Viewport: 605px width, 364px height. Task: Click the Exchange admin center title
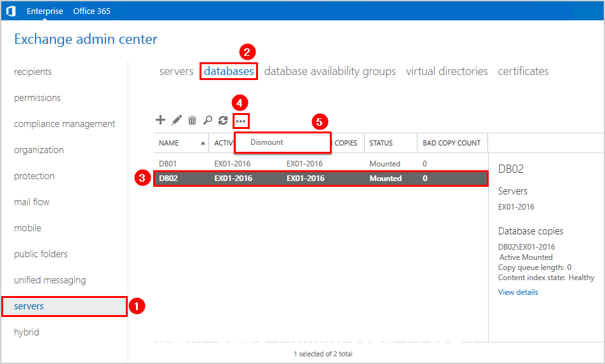(x=86, y=39)
